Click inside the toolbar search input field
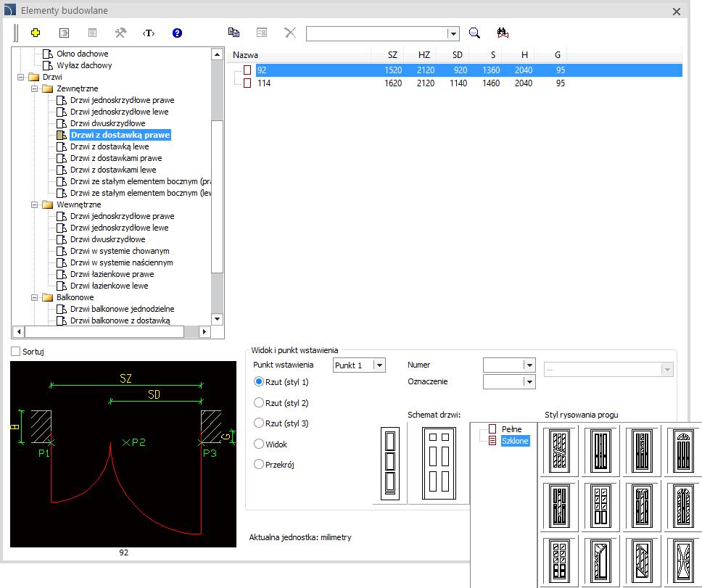This screenshot has width=702, height=588. pos(377,33)
